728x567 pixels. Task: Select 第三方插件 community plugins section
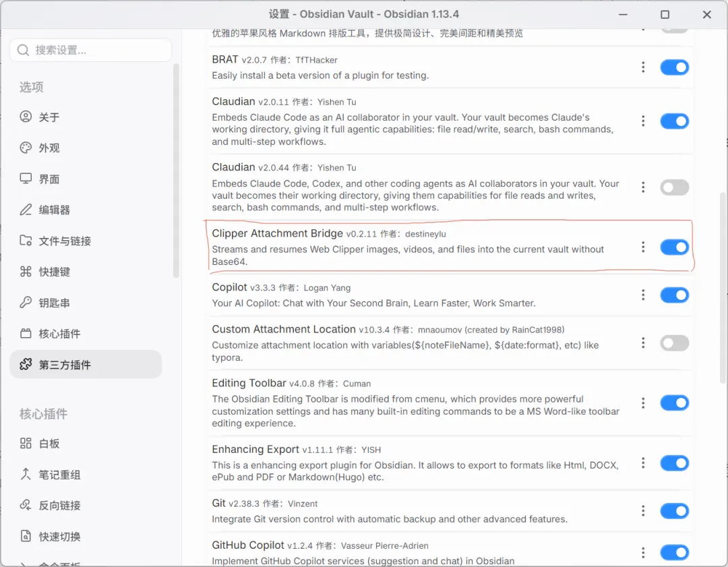coord(86,365)
